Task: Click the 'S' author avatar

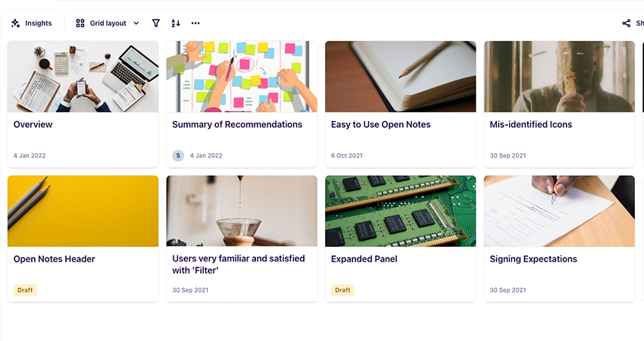Action: pyautogui.click(x=178, y=155)
